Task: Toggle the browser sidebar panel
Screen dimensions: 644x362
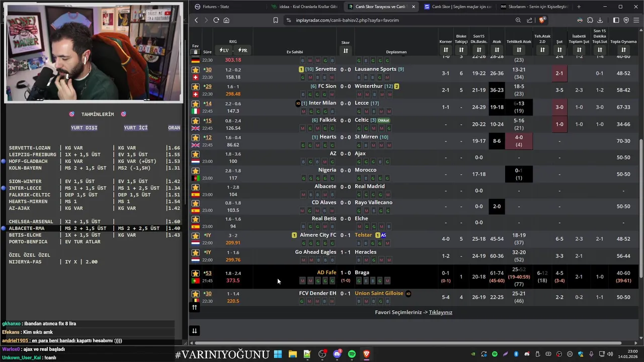Action: click(x=616, y=20)
